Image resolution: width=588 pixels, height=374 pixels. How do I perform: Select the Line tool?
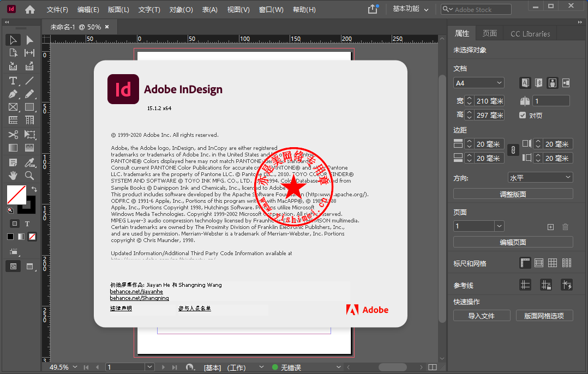tap(29, 81)
